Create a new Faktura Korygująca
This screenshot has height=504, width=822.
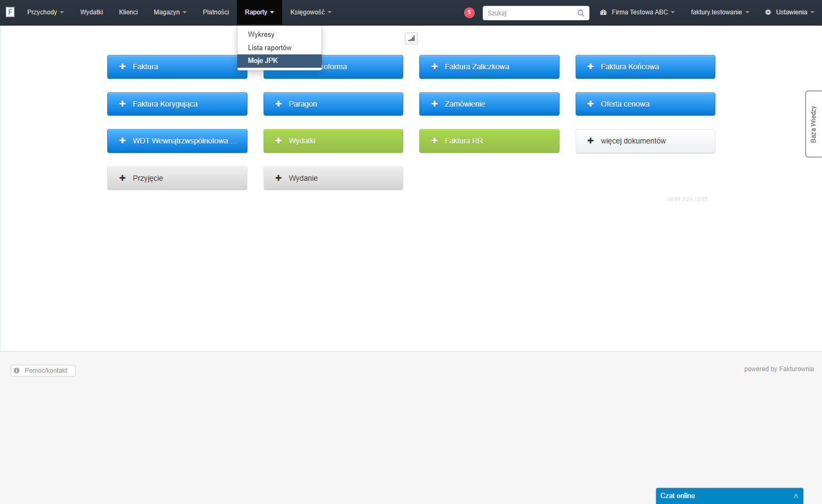tap(177, 104)
